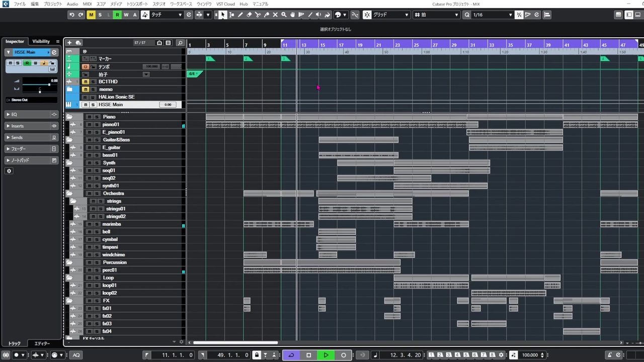Toggle global Solo S button in toolbar
This screenshot has height=362, width=644.
(x=100, y=15)
